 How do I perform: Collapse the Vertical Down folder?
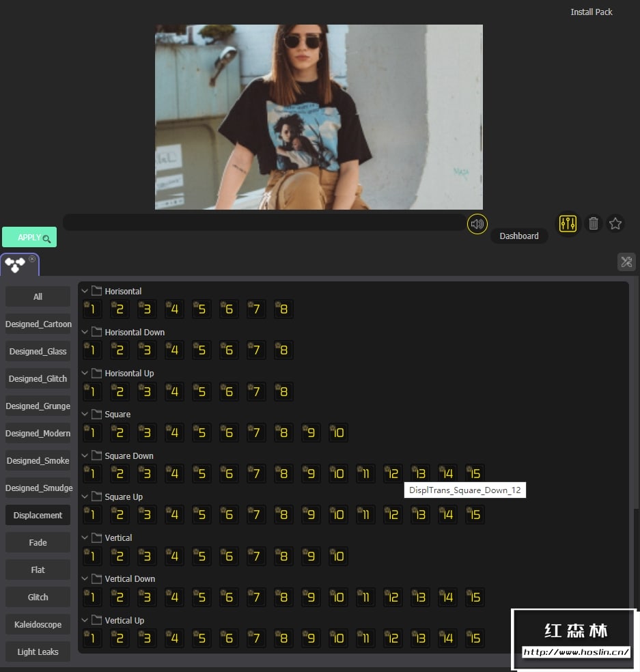tap(85, 579)
